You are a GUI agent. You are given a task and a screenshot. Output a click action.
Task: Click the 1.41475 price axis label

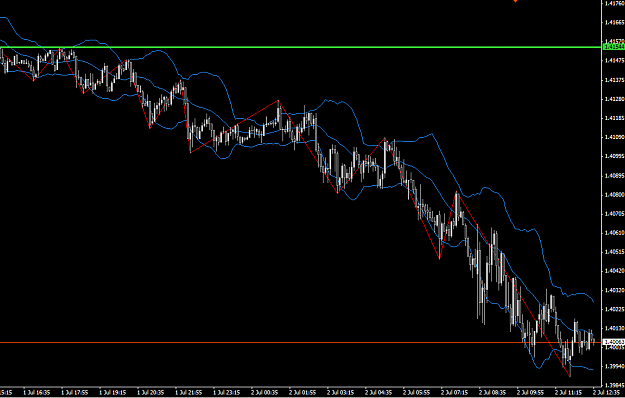[x=615, y=61]
